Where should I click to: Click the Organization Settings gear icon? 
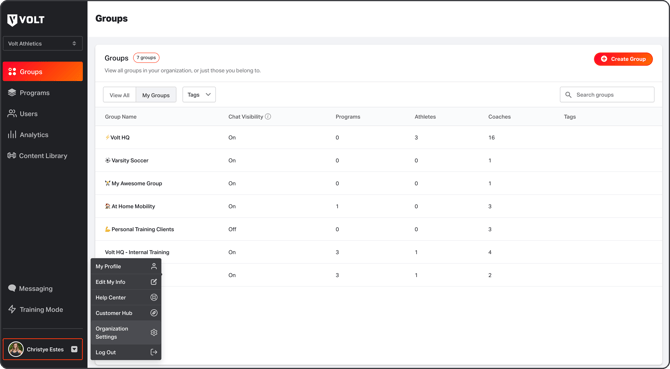coord(154,333)
